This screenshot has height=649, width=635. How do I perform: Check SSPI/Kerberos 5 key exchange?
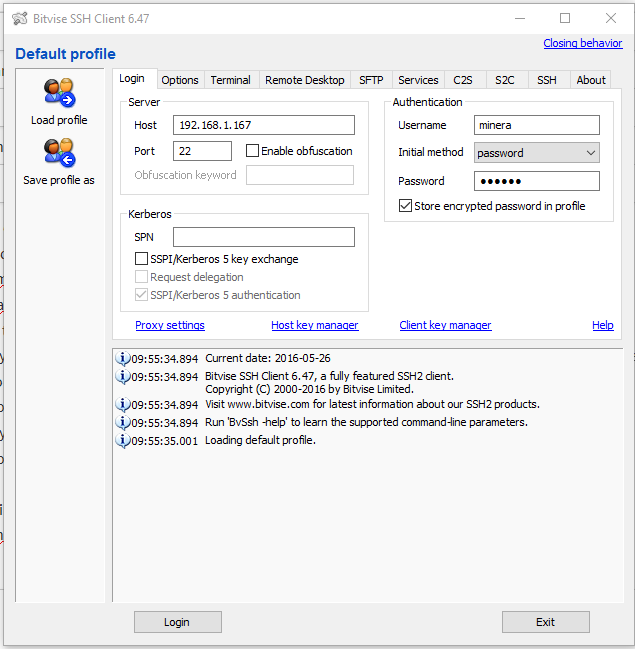tap(141, 259)
